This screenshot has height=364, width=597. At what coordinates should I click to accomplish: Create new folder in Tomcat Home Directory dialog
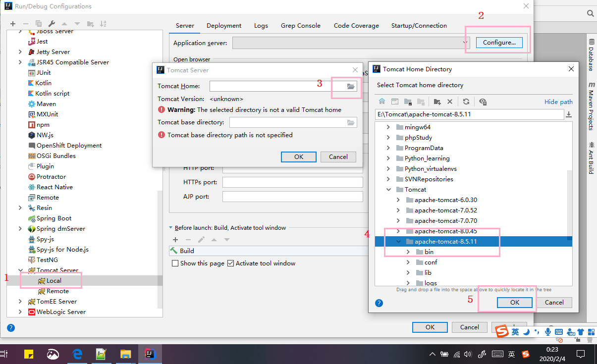pos(437,102)
